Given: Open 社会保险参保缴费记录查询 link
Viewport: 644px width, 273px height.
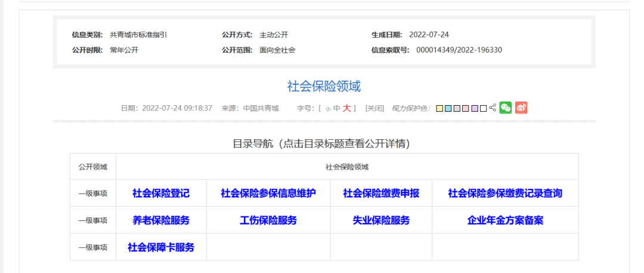Looking at the screenshot, I should point(505,194).
